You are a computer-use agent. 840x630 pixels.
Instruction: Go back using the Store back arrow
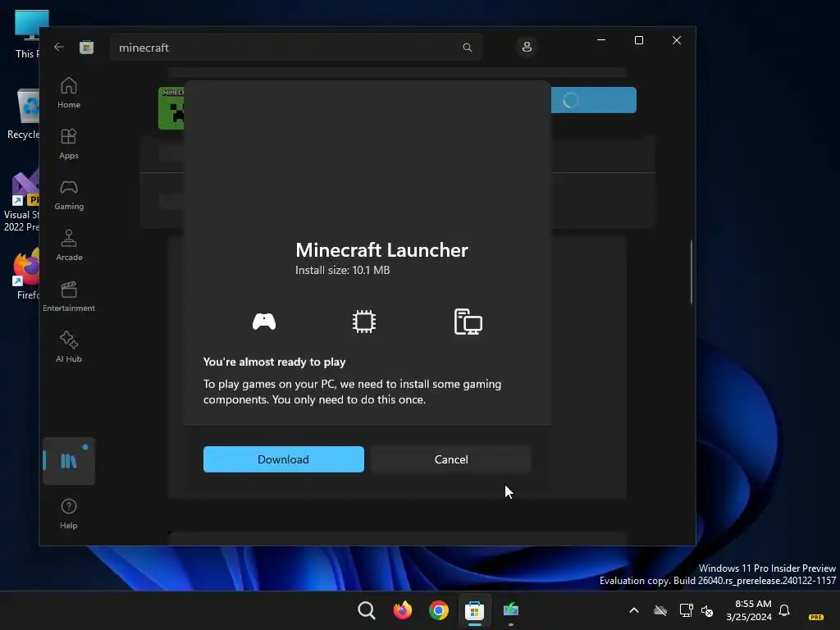coord(59,47)
